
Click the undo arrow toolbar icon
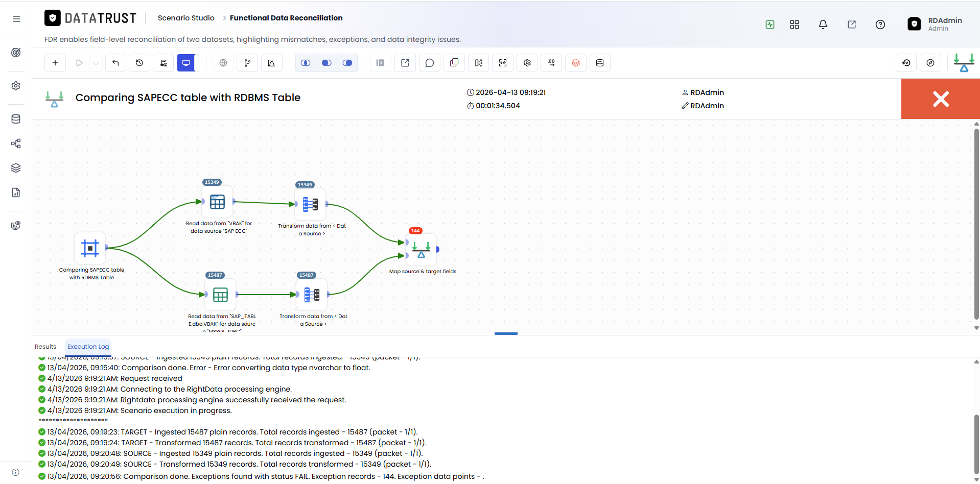click(115, 63)
